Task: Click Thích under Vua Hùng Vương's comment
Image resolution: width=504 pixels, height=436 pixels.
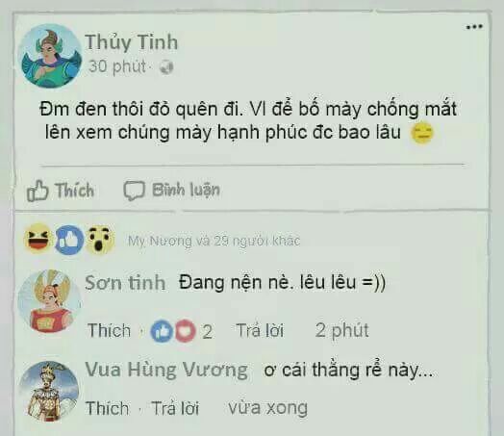Action: [x=107, y=408]
